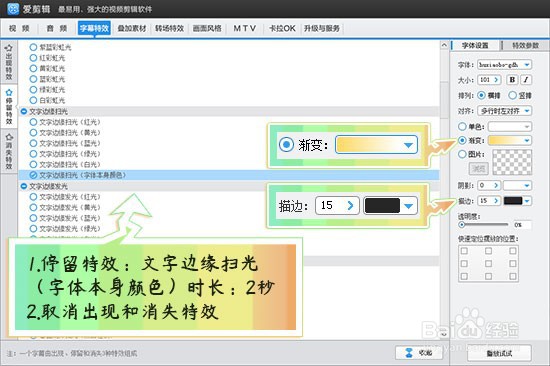
Task: Open the 单色 color dropdown
Action: tap(510, 126)
